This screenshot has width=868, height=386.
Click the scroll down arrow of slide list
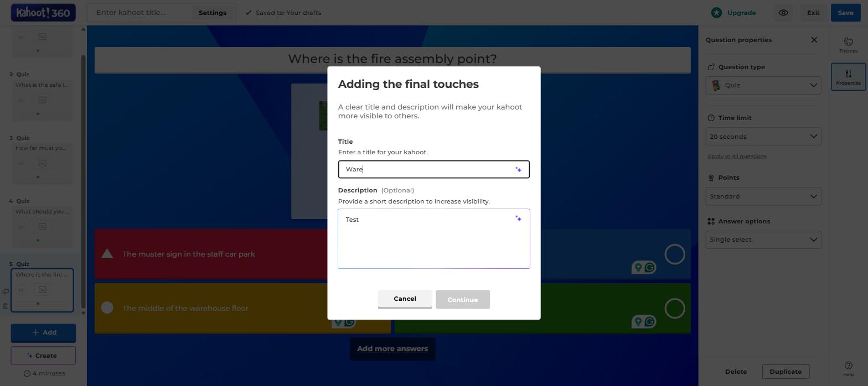(84, 313)
